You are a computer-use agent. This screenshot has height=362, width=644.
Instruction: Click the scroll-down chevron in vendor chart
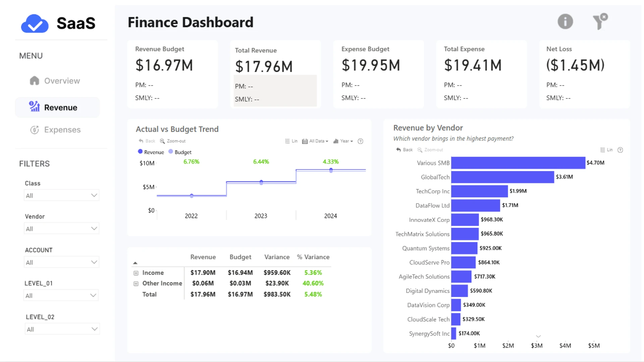[x=538, y=336]
